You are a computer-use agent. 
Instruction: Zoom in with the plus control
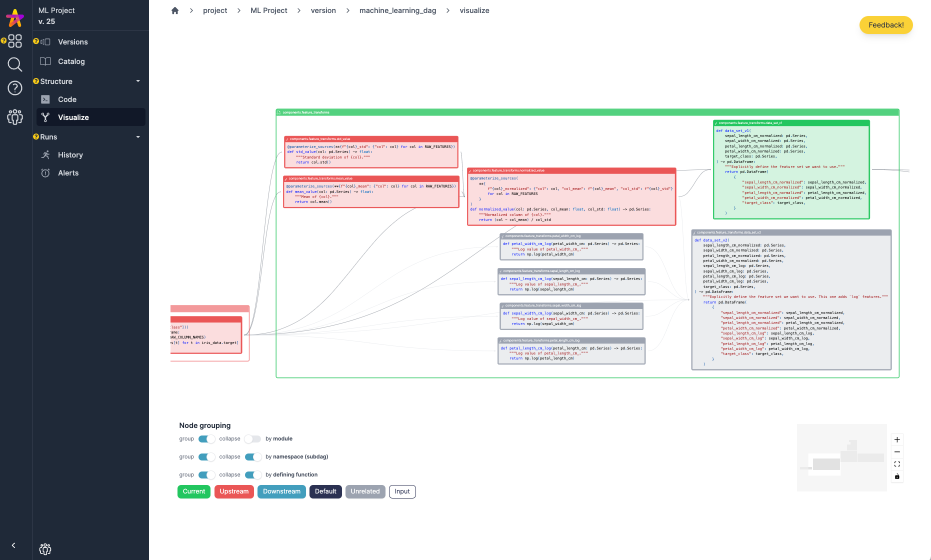[x=897, y=439]
